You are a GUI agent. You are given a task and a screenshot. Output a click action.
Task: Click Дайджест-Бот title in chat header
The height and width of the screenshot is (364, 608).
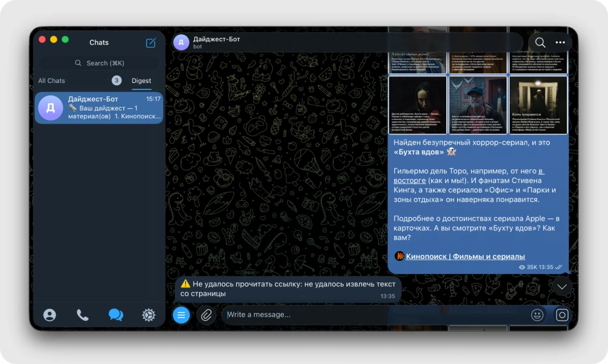[x=217, y=39]
